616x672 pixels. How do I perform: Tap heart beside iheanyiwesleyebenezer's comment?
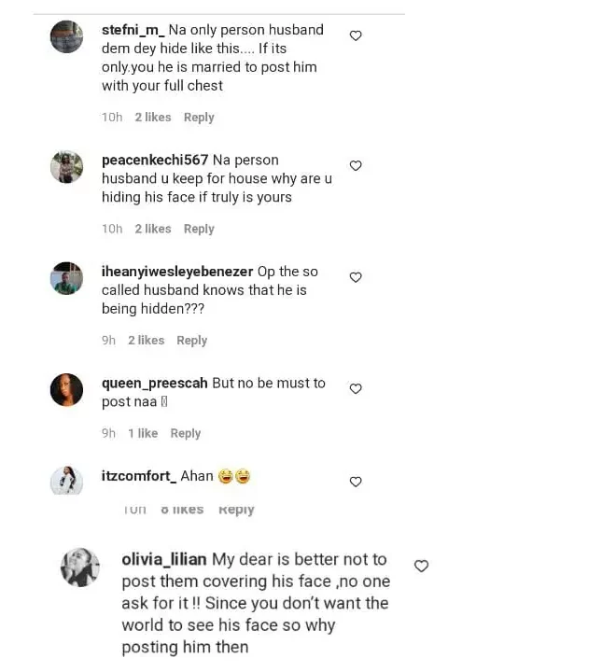tap(356, 277)
